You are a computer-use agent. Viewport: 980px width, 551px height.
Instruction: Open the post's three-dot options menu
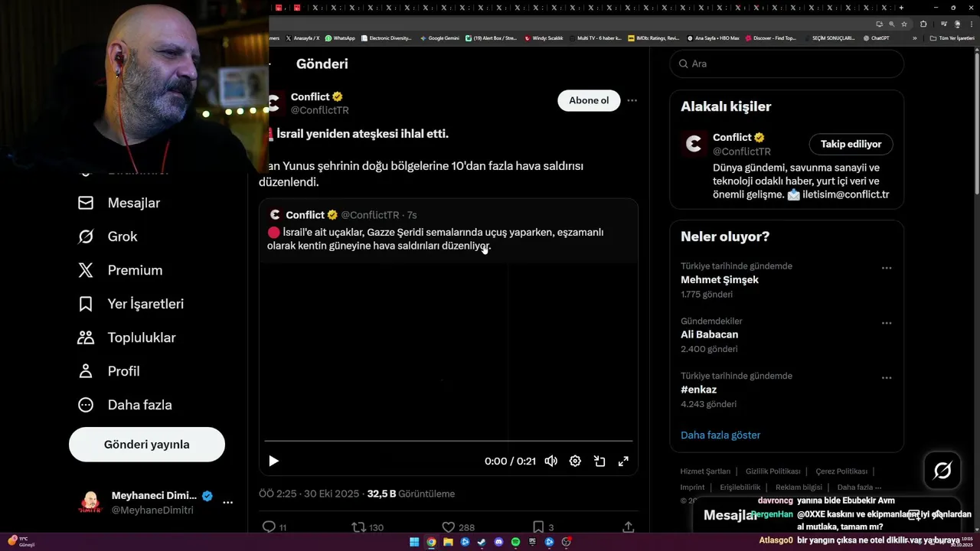pyautogui.click(x=632, y=100)
